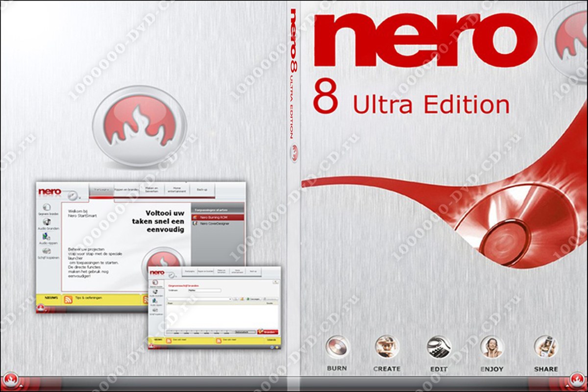This screenshot has height=392, width=588.
Task: Click the Gegevens branden sidebar icon
Action: 47,208
